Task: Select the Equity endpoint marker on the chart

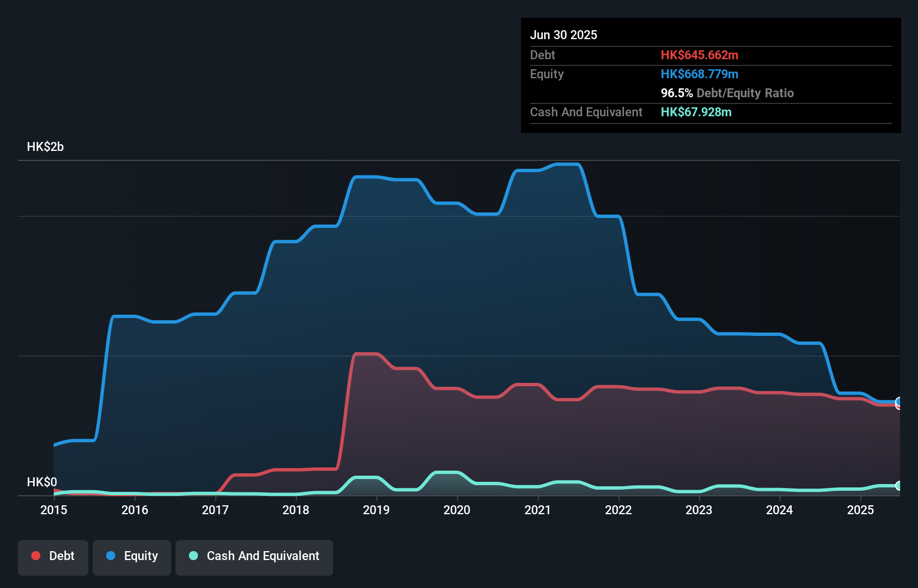Action: coord(899,401)
